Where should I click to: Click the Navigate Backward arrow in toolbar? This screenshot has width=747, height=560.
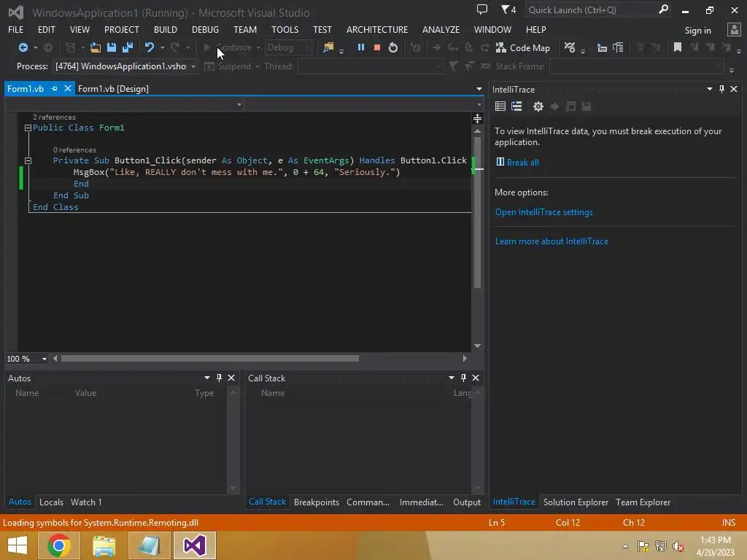[23, 47]
